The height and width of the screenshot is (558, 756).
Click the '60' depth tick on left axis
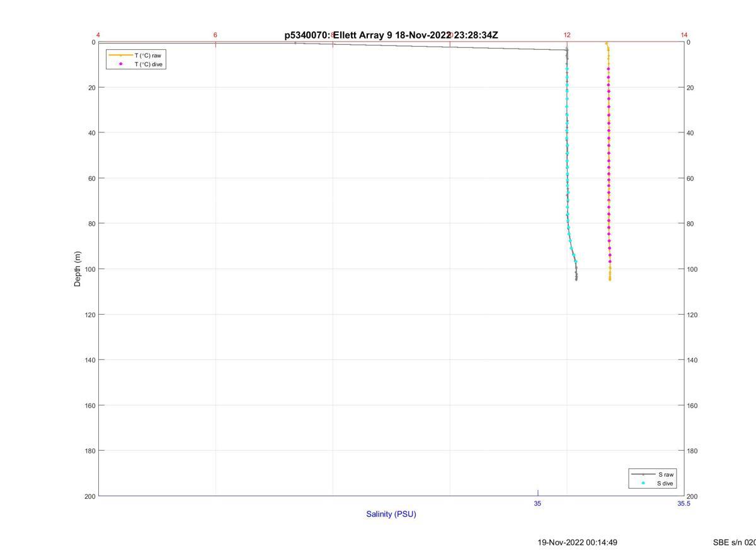tap(91, 178)
